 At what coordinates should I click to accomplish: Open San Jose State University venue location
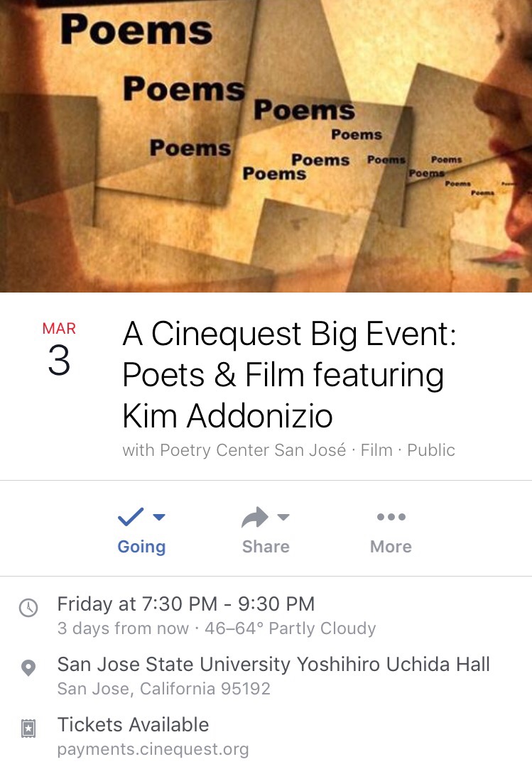pyautogui.click(x=273, y=665)
